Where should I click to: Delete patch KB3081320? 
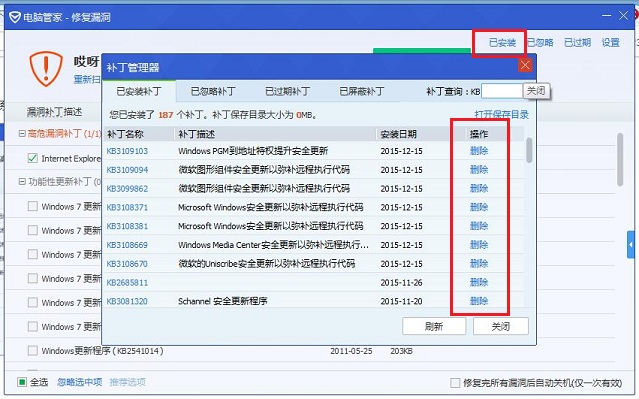pos(479,301)
